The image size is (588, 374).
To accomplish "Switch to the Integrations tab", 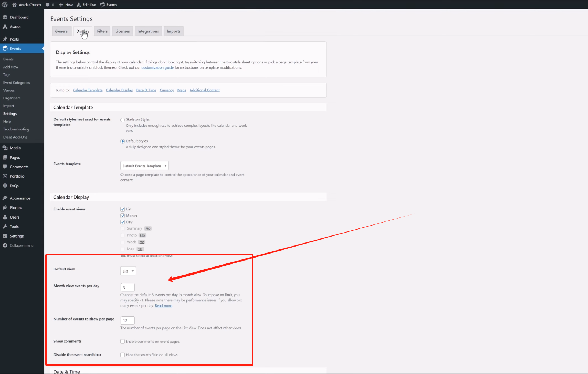I will point(148,31).
